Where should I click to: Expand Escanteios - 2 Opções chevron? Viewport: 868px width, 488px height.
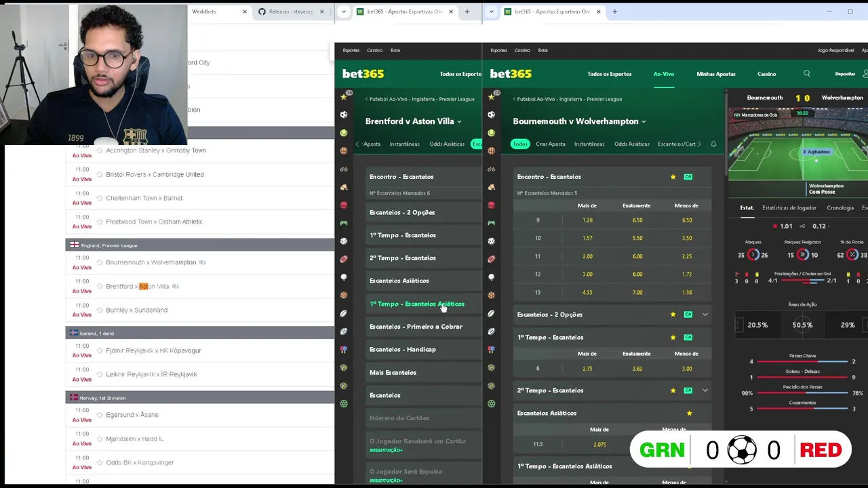click(x=705, y=314)
